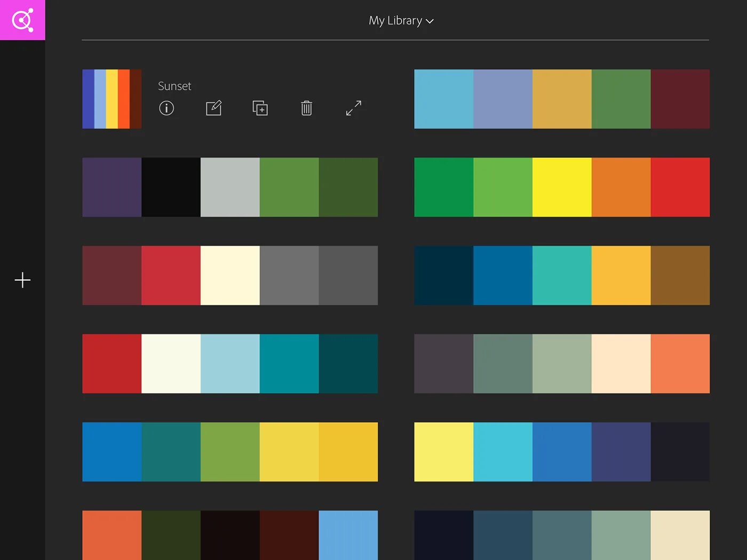The height and width of the screenshot is (560, 747).
Task: Choose sage swatch between gray-green and peach
Action: click(562, 364)
